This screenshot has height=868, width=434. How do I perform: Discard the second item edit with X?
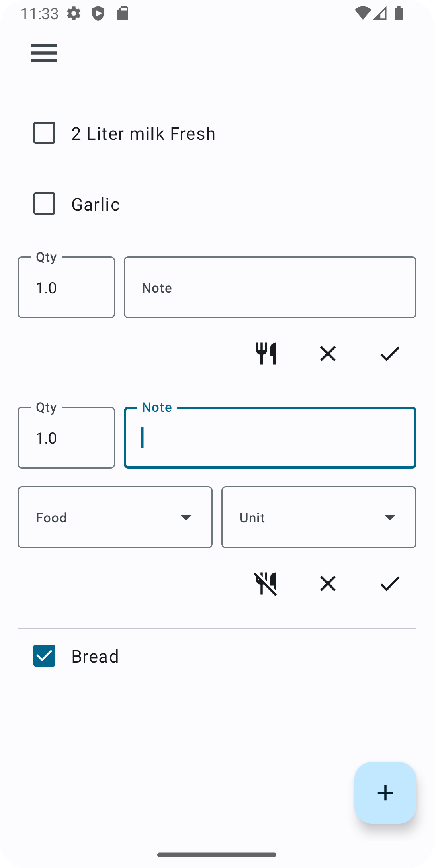pyautogui.click(x=328, y=583)
